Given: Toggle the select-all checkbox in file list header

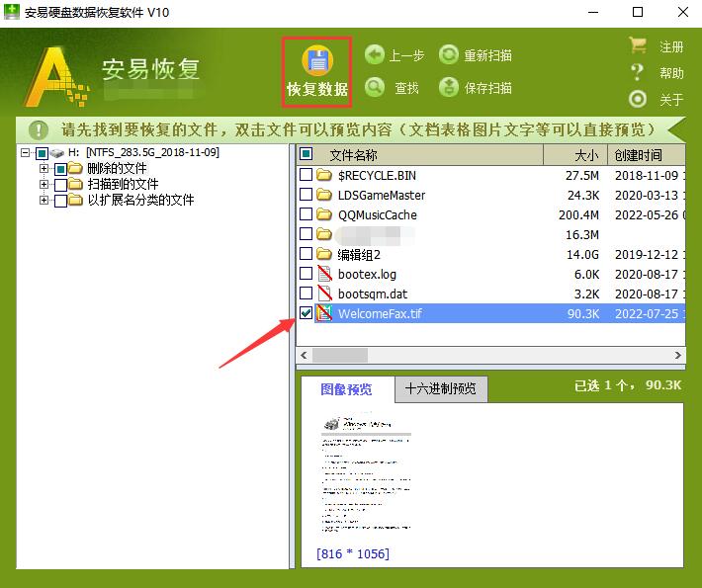Looking at the screenshot, I should pos(307,154).
